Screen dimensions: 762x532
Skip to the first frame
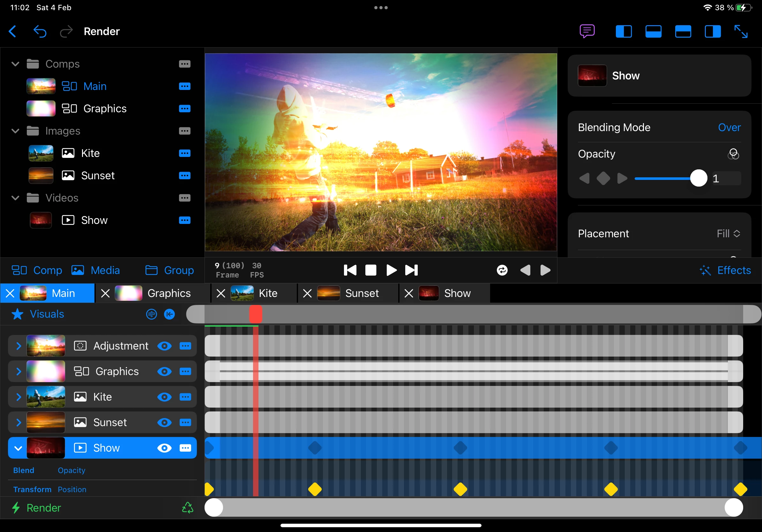[x=350, y=270]
